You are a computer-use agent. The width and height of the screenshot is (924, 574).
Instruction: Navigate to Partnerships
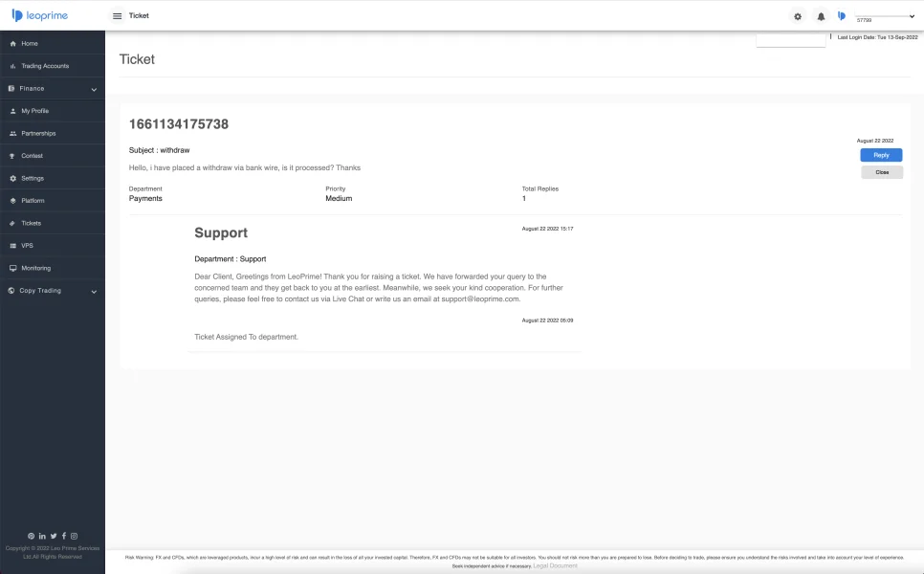[38, 133]
